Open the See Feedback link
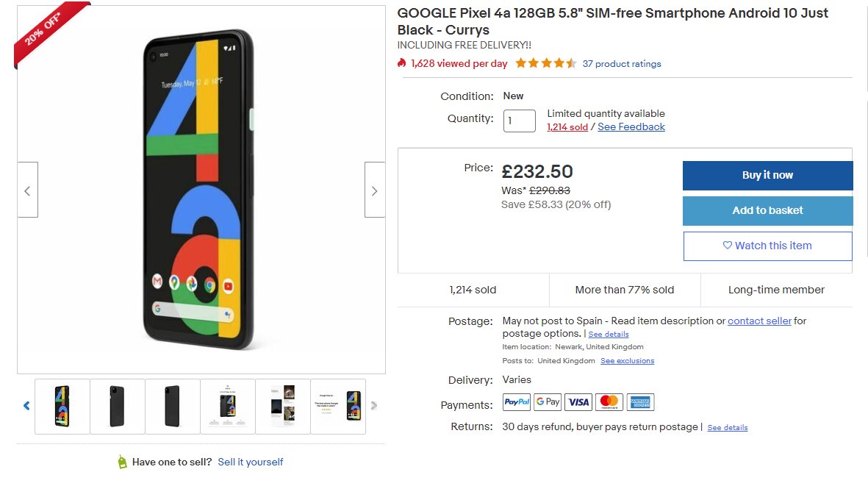Image resolution: width=868 pixels, height=486 pixels. pyautogui.click(x=631, y=127)
